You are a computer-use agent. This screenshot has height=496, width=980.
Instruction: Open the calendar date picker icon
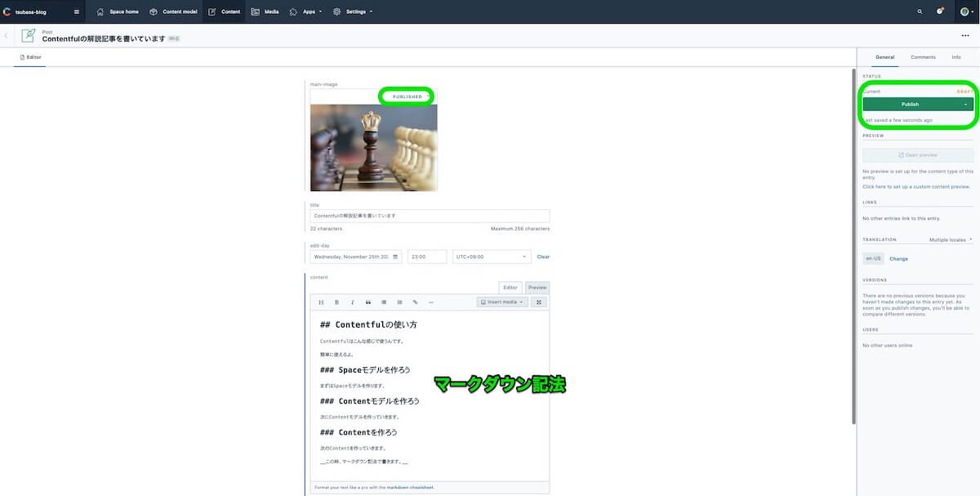(x=396, y=257)
